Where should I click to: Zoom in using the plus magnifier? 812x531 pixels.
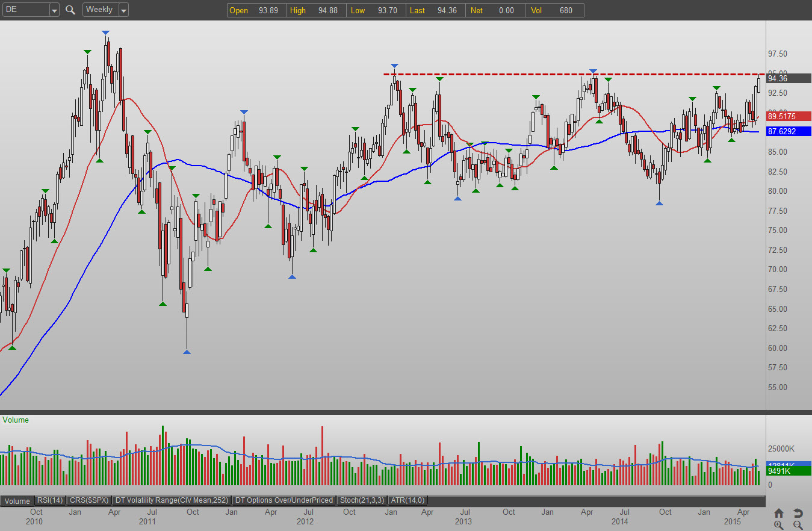tap(778, 525)
